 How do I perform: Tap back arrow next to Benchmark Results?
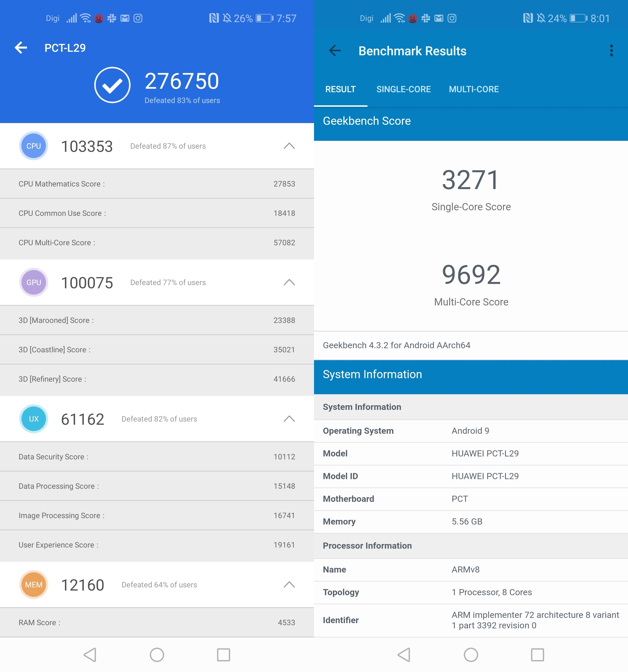click(334, 51)
